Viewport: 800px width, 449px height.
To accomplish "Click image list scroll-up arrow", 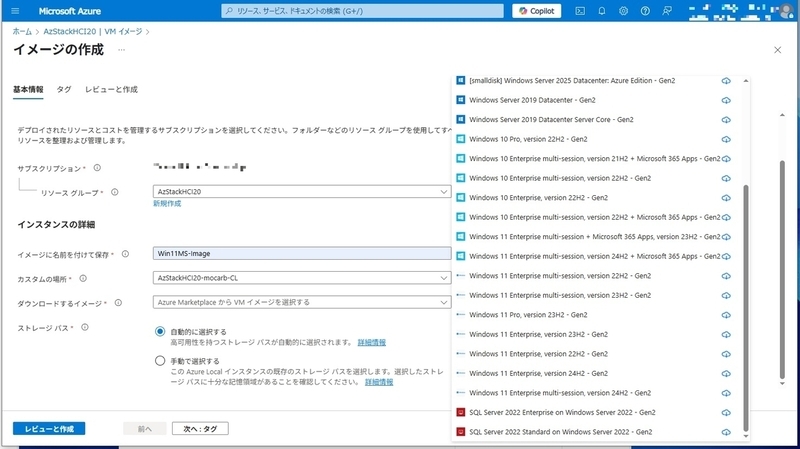I will click(745, 81).
